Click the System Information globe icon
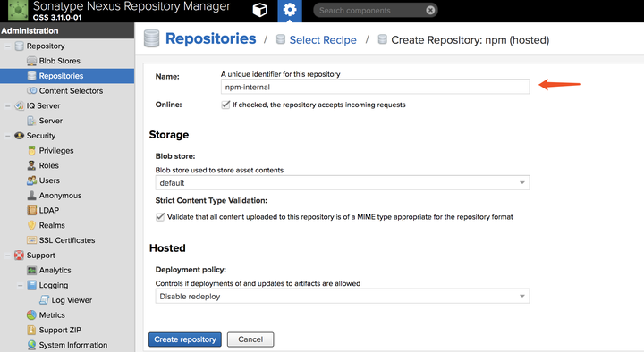 (31, 345)
